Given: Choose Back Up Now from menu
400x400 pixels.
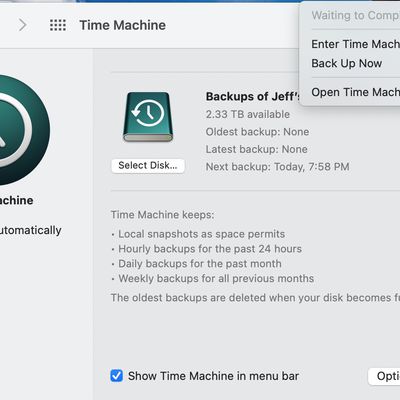Looking at the screenshot, I should point(347,63).
